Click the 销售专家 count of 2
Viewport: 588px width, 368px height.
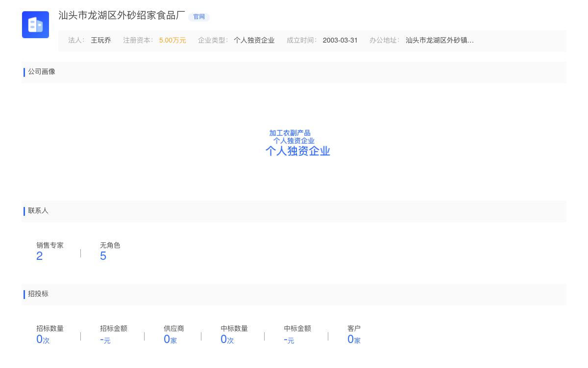point(40,256)
